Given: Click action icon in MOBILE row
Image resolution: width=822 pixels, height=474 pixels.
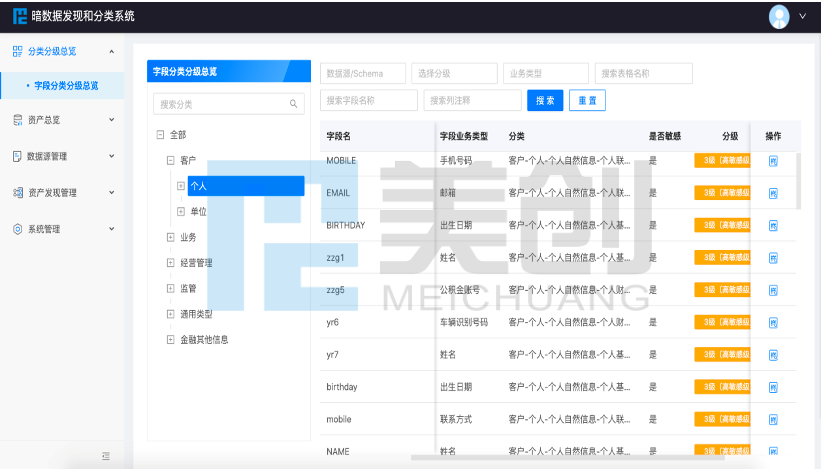Looking at the screenshot, I should 773,161.
